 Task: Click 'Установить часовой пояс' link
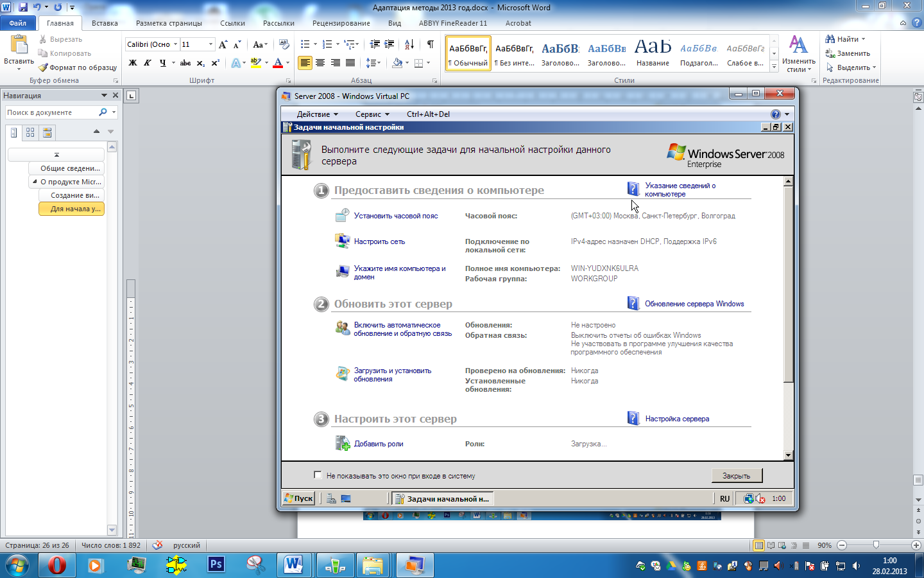tap(396, 216)
